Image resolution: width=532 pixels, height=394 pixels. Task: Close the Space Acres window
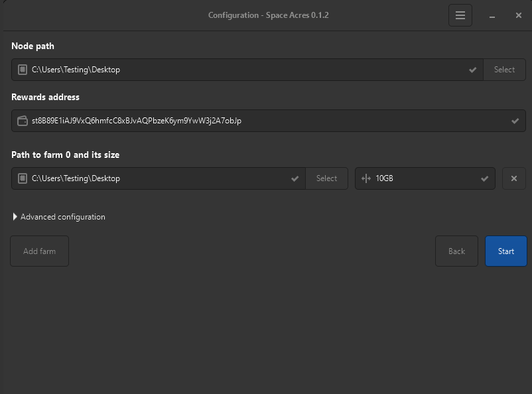519,15
